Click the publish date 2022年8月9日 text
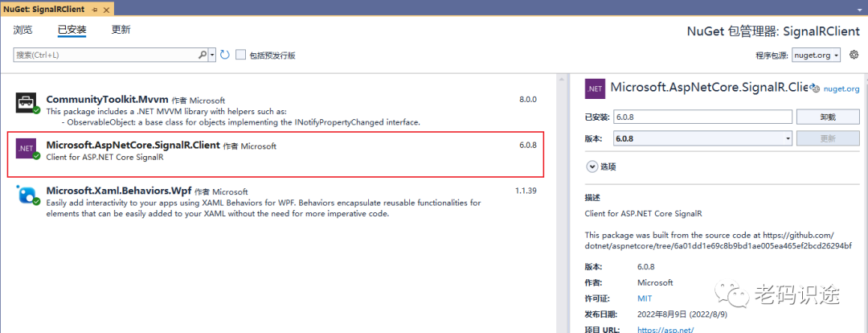 (682, 314)
